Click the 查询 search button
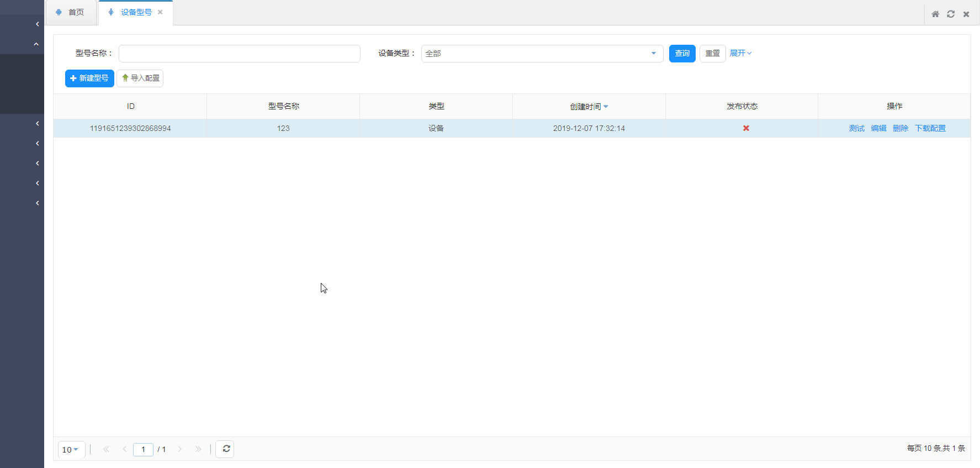This screenshot has width=980, height=468. 682,54
